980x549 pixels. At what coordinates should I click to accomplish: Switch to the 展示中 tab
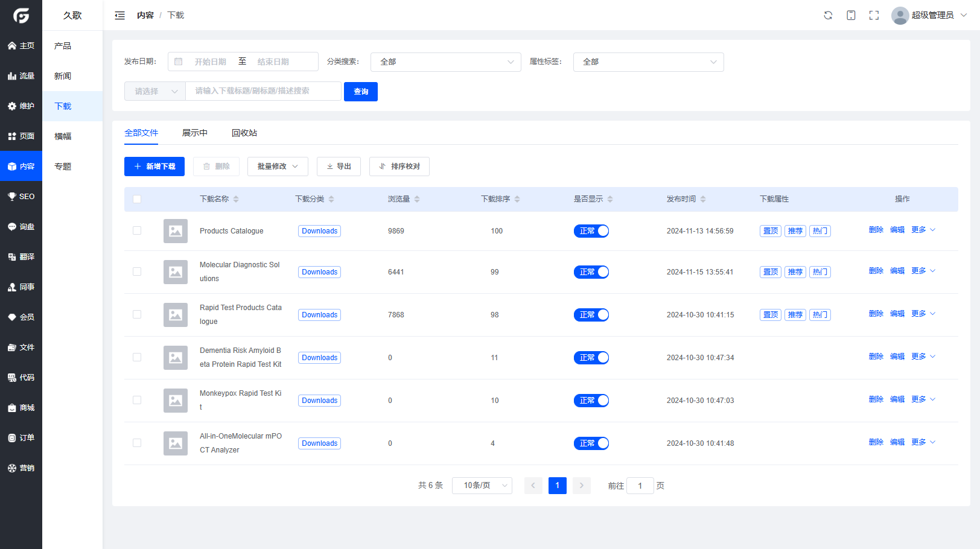(x=195, y=133)
